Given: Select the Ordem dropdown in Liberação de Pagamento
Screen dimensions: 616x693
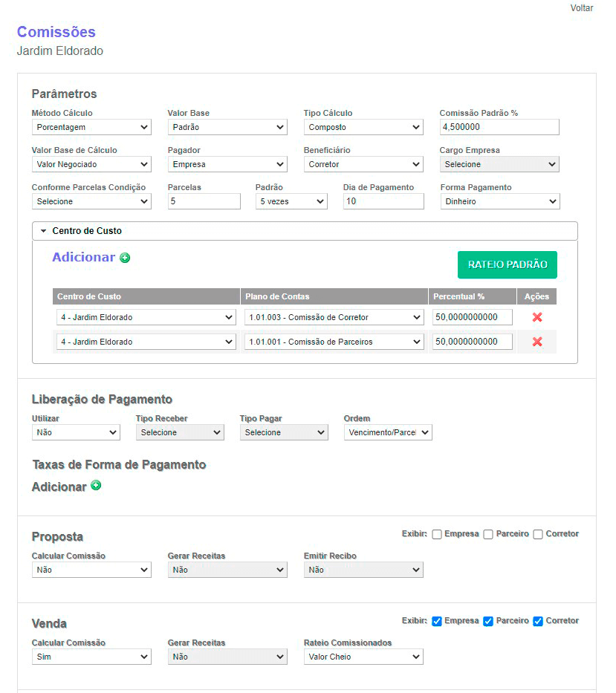Looking at the screenshot, I should coord(387,432).
